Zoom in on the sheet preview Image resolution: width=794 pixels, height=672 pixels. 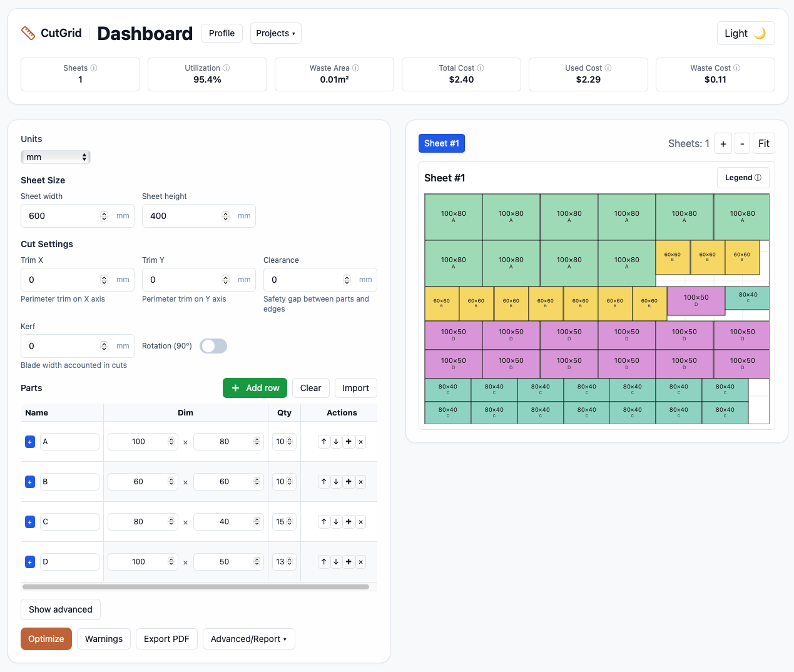(723, 144)
